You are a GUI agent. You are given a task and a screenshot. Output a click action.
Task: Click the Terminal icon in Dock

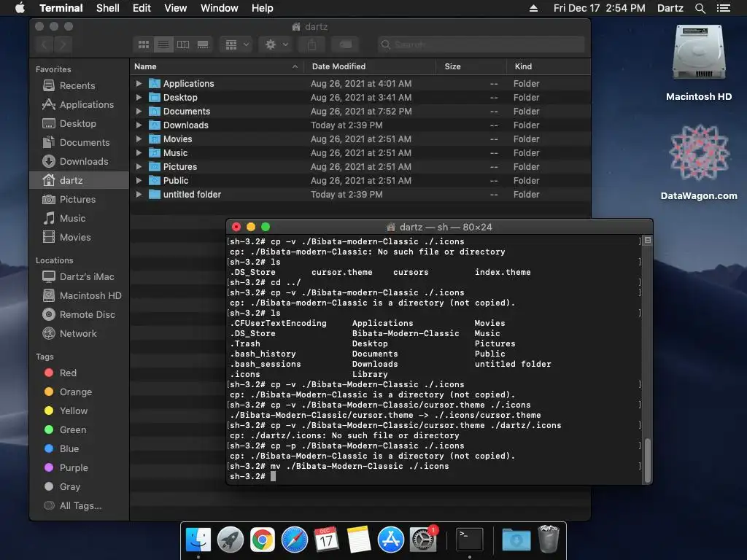(469, 540)
